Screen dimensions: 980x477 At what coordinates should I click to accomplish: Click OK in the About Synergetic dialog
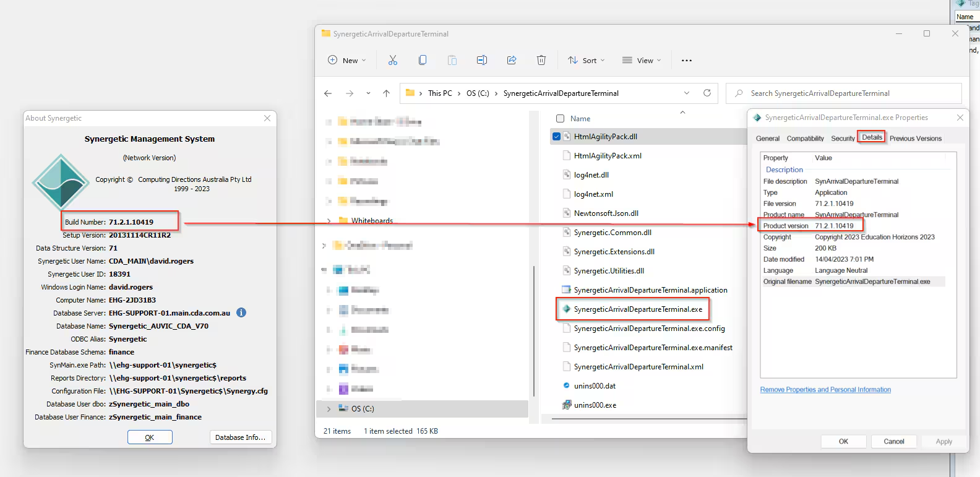tap(150, 437)
